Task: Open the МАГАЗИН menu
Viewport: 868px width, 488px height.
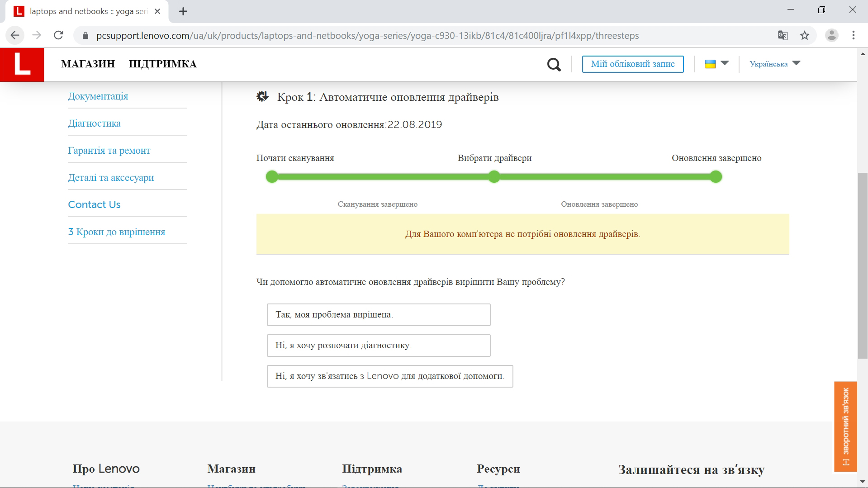Action: [88, 64]
